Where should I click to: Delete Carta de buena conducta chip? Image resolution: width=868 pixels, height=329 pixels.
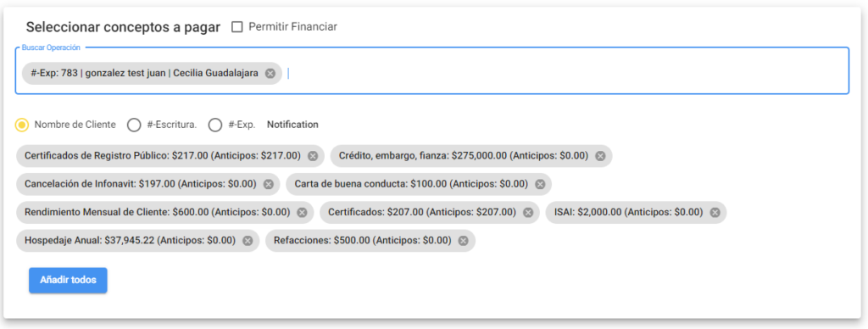[x=540, y=184]
